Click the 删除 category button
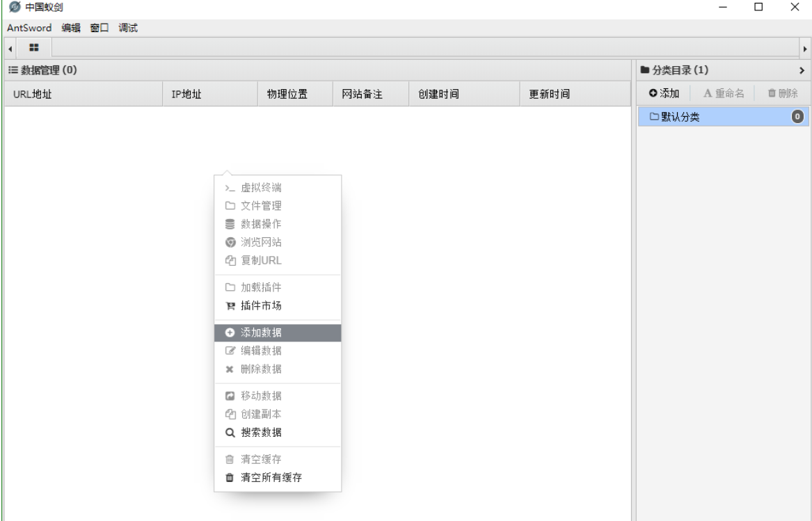Viewport: 812px width, 521px height. [x=783, y=93]
